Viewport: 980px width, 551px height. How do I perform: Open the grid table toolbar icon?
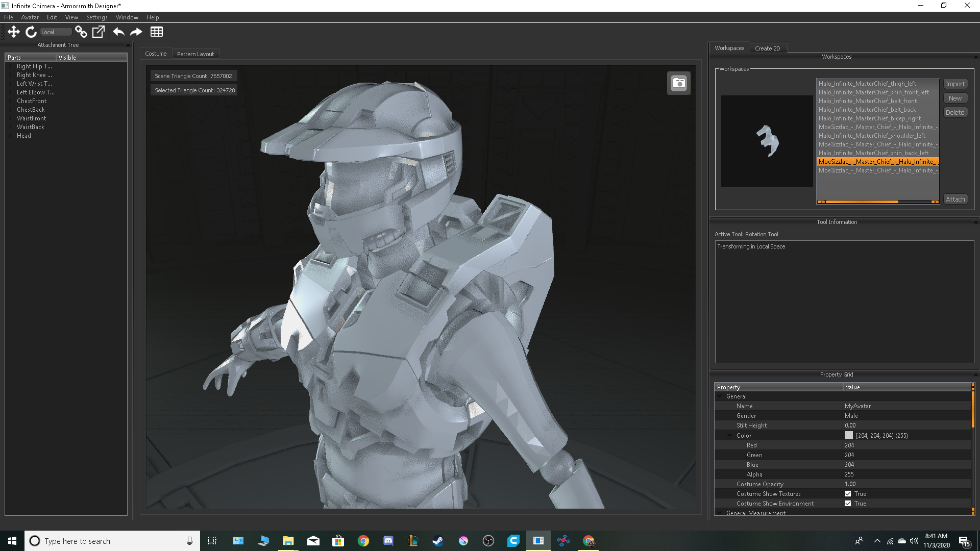[157, 32]
